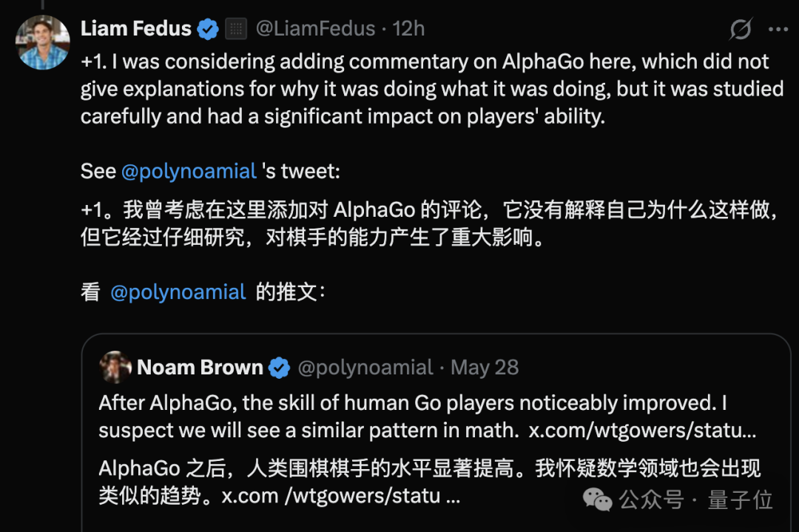Click the Noam Brown name in the quoted tweet
The width and height of the screenshot is (799, 532).
[200, 368]
